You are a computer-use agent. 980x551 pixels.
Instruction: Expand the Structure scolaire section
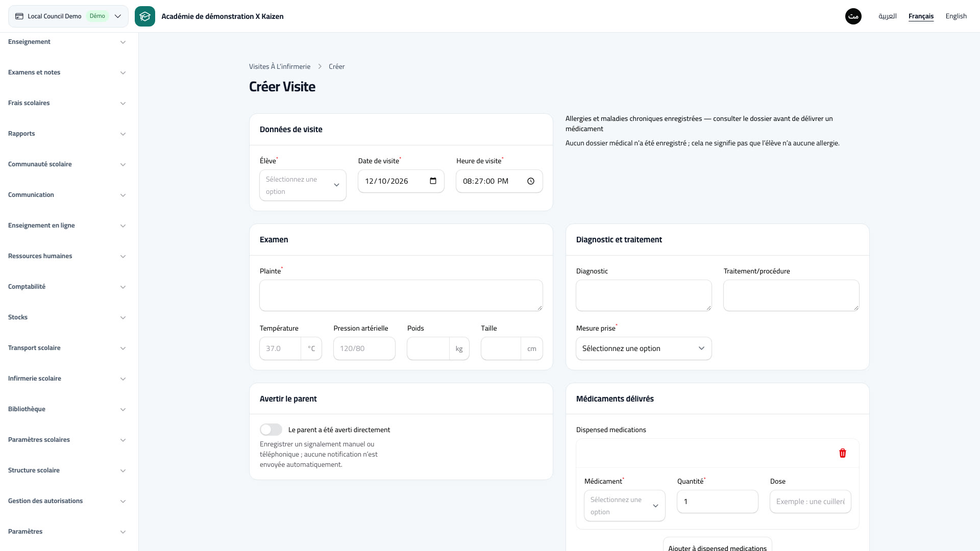(67, 470)
